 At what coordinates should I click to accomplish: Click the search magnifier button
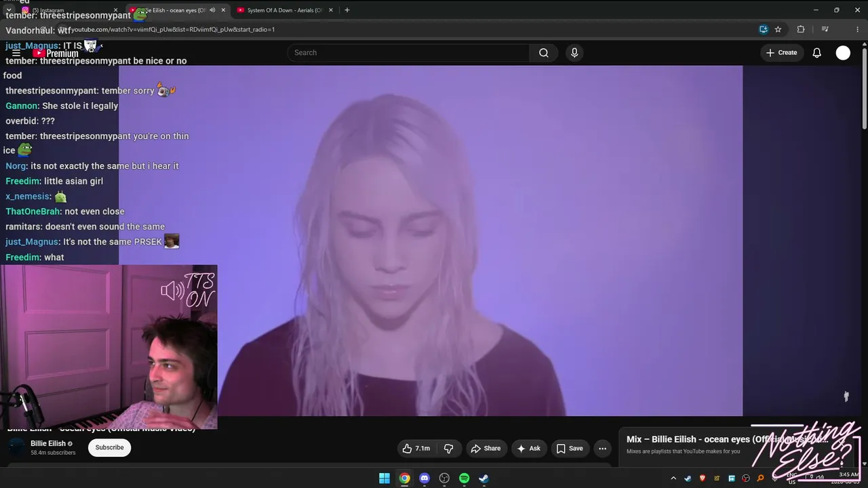point(544,53)
